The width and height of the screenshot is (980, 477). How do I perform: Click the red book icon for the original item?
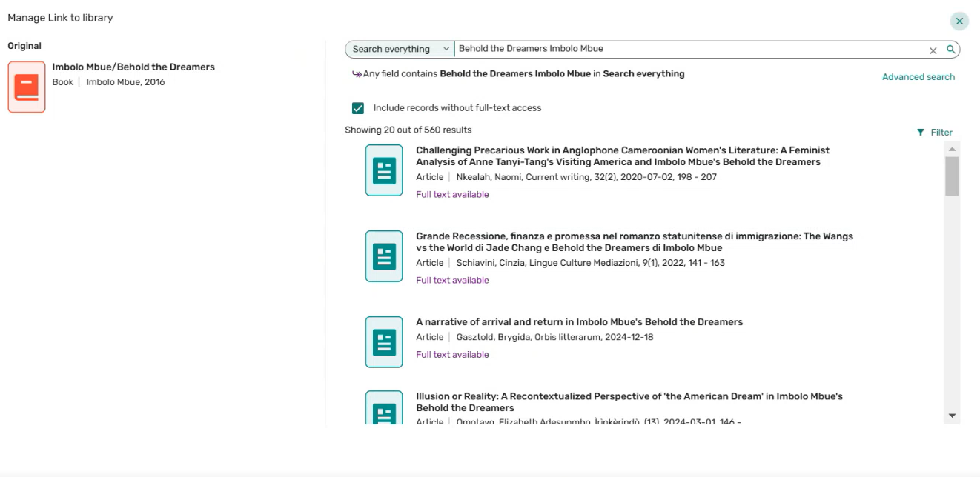pyautogui.click(x=27, y=87)
